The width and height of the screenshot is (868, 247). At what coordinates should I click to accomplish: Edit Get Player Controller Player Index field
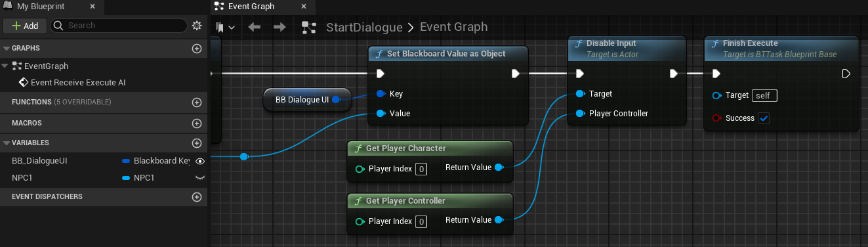421,221
